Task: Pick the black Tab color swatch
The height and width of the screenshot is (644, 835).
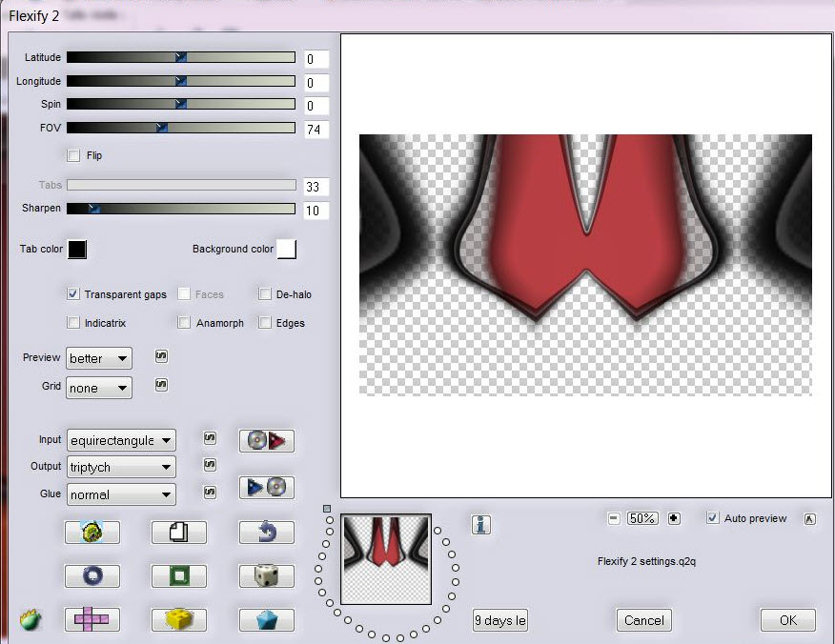Action: pos(77,249)
